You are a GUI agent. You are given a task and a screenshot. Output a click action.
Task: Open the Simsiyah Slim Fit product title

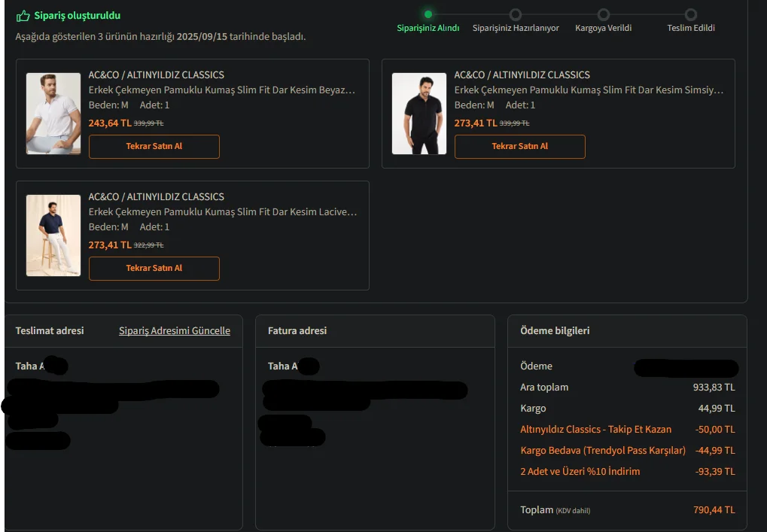589,90
